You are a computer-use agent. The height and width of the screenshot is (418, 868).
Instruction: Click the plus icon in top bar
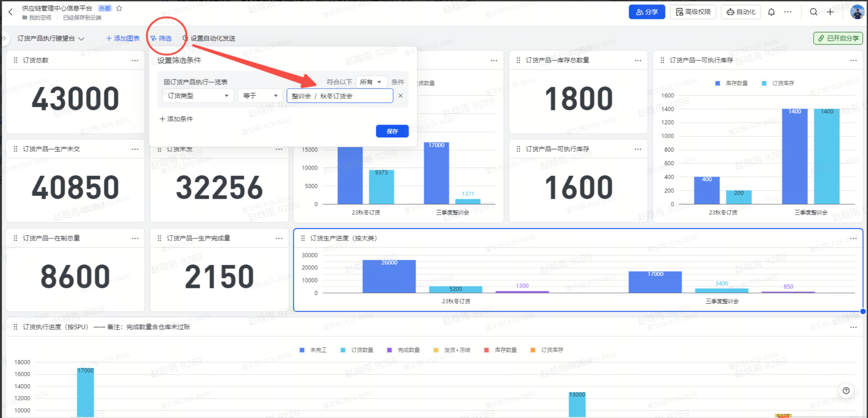[830, 12]
